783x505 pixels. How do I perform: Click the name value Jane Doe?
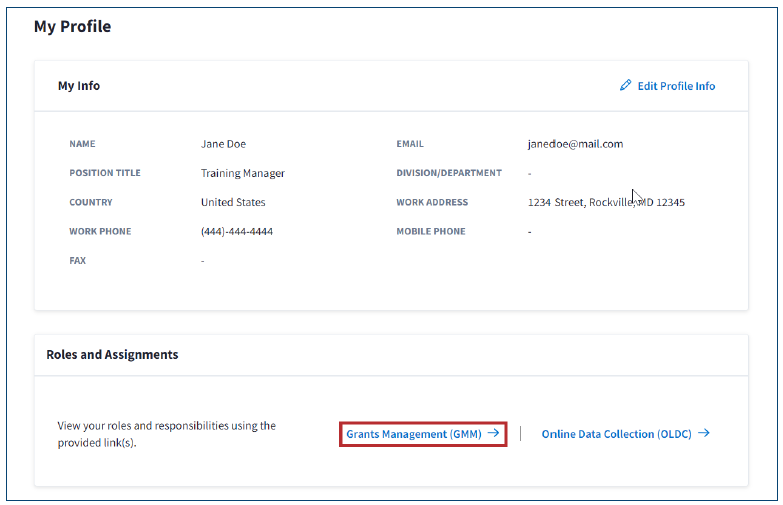point(223,144)
